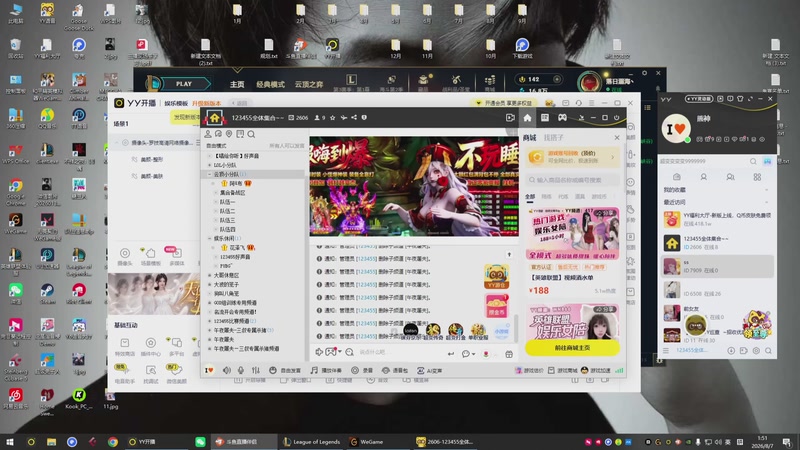
Task: Open 摄像头 camera icon in YY开播 window
Action: pyautogui.click(x=125, y=256)
